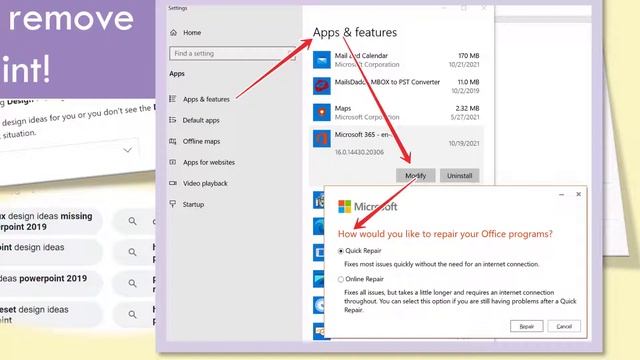The height and width of the screenshot is (360, 640).
Task: Click the '10/19/2021' install date
Action: (464, 144)
